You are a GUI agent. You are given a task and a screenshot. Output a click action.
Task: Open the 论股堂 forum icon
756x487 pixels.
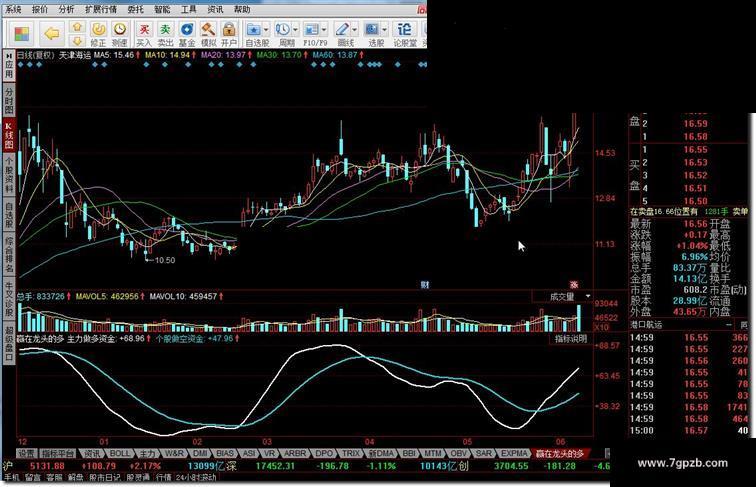pyautogui.click(x=404, y=29)
